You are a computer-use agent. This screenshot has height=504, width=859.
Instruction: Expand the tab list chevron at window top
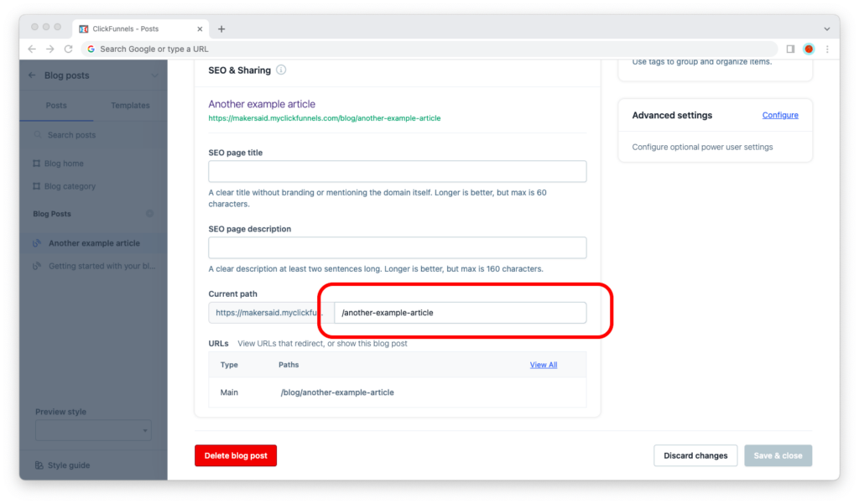tap(826, 29)
